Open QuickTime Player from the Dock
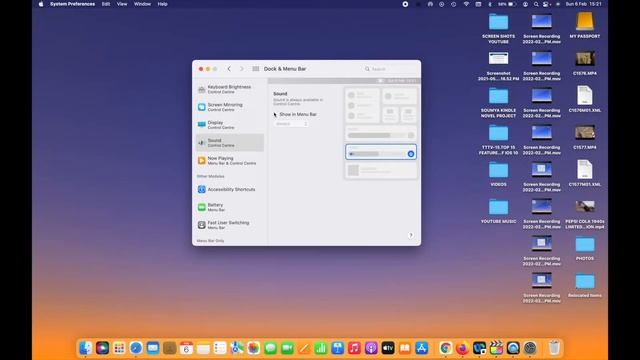 pos(513,348)
